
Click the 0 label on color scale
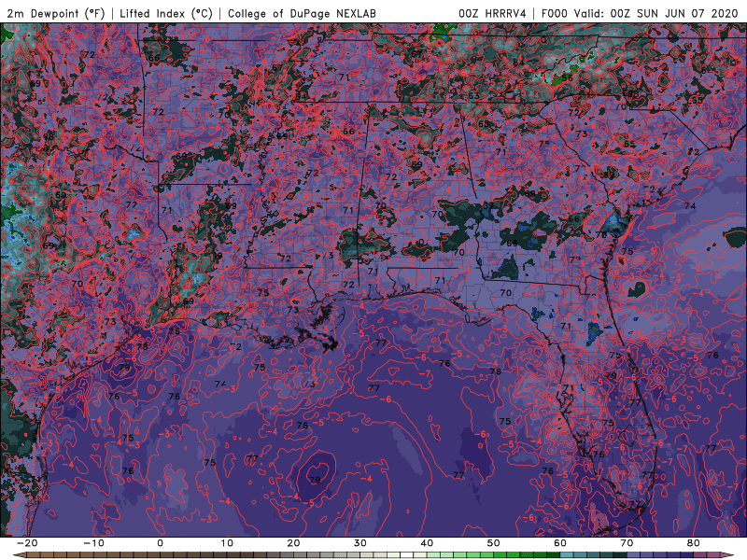click(160, 543)
